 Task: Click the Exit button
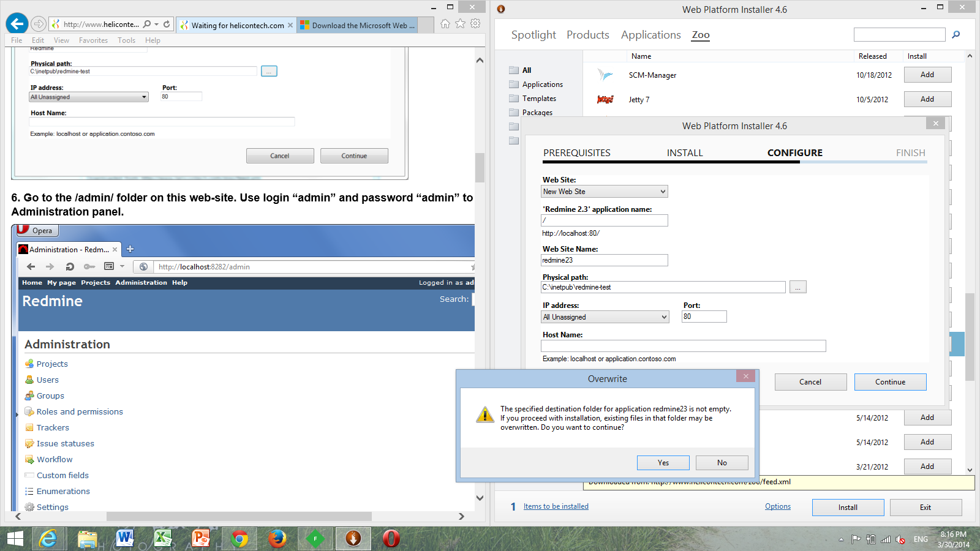point(925,508)
